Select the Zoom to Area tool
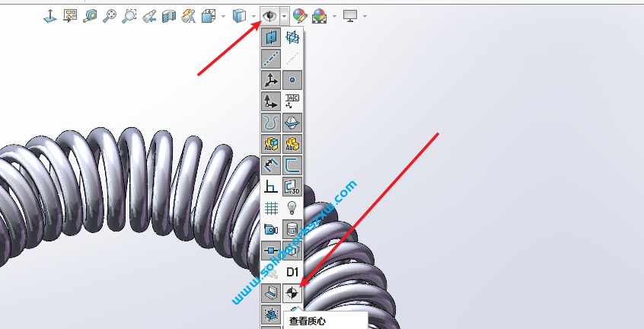Viewport: 644px width, 329px height. click(x=129, y=17)
